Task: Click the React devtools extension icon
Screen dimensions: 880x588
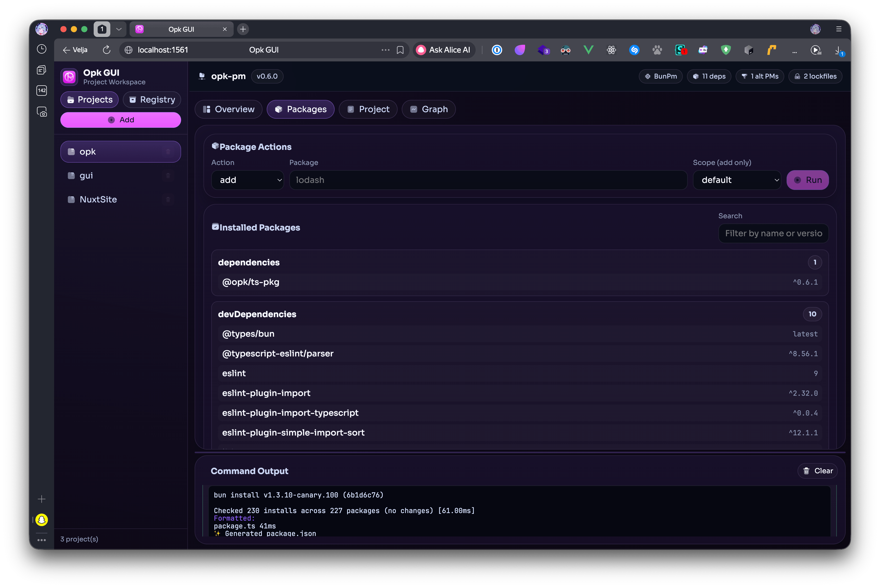Action: (611, 50)
